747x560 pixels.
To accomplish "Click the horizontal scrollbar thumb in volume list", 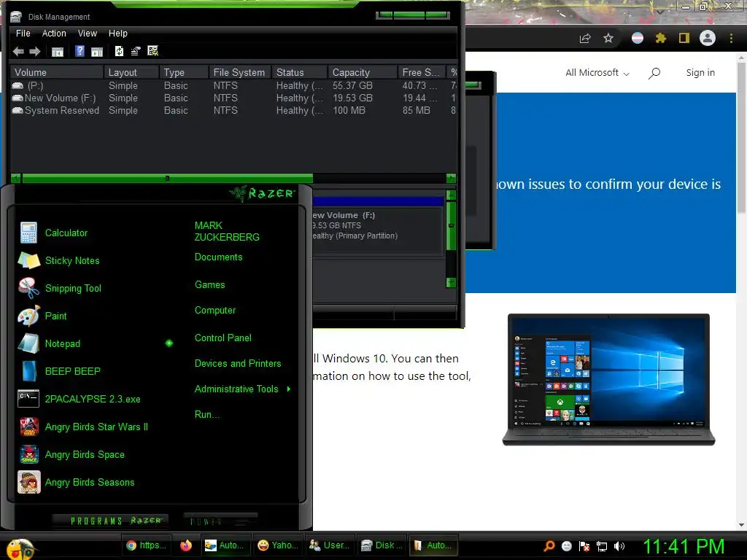I will 167,178.
